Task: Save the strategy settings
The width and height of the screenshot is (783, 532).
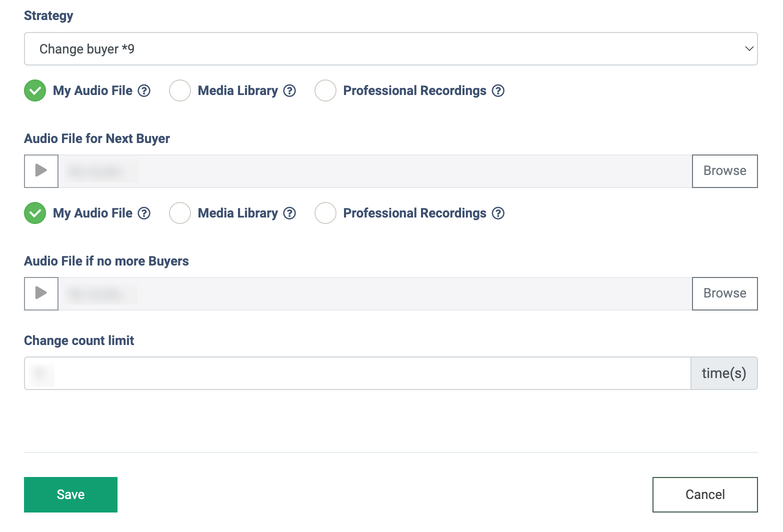Action: (70, 494)
